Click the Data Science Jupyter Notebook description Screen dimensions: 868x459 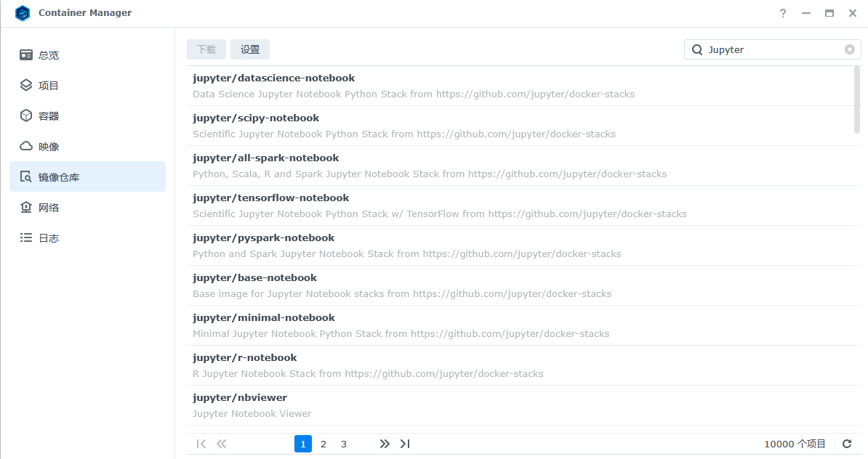coord(414,94)
